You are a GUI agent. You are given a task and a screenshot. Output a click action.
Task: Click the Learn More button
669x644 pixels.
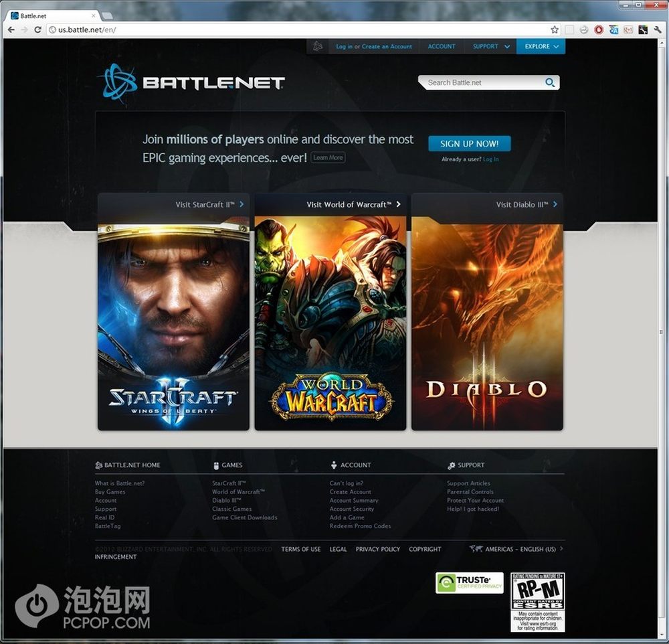point(328,157)
